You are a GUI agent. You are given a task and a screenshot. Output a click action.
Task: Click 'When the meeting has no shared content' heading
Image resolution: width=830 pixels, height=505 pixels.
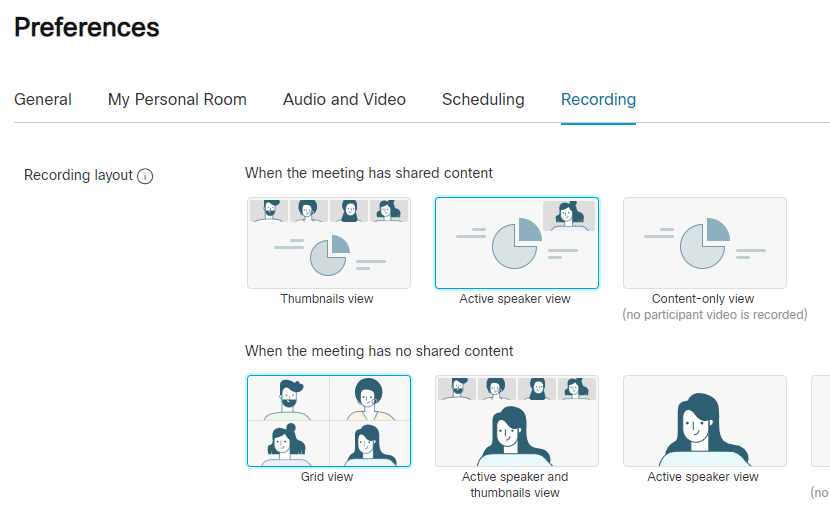379,351
